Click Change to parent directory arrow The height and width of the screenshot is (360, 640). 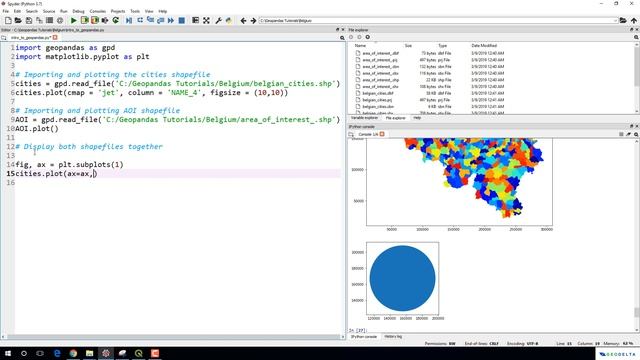[633, 20]
